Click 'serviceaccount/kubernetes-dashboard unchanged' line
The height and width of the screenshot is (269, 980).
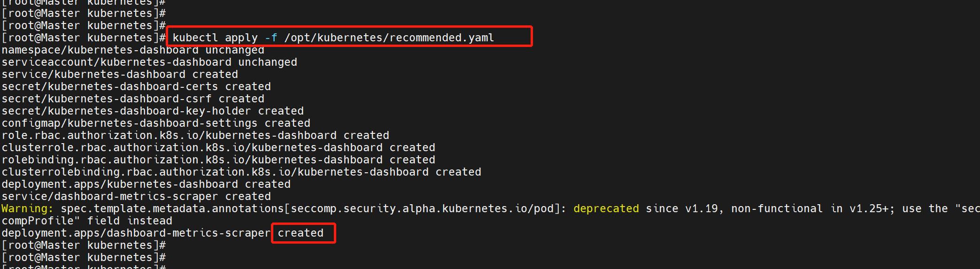pos(149,62)
